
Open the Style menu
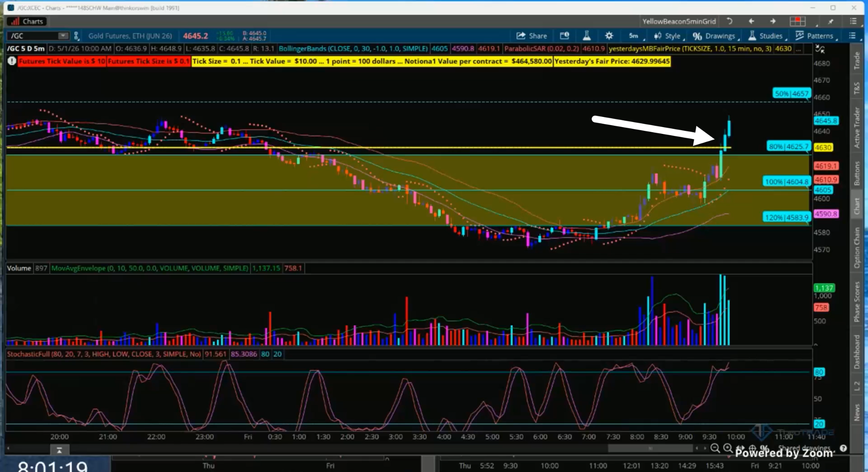[x=669, y=36]
